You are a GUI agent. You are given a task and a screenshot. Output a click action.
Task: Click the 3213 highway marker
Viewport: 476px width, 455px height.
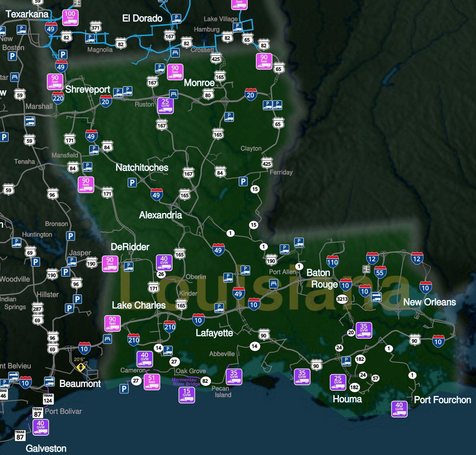342,299
